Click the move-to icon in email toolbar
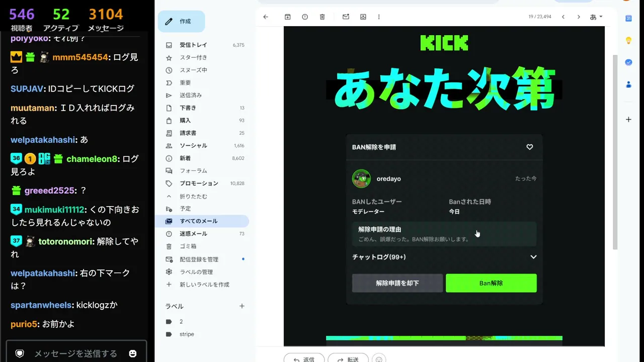The width and height of the screenshot is (644, 362). tap(363, 17)
